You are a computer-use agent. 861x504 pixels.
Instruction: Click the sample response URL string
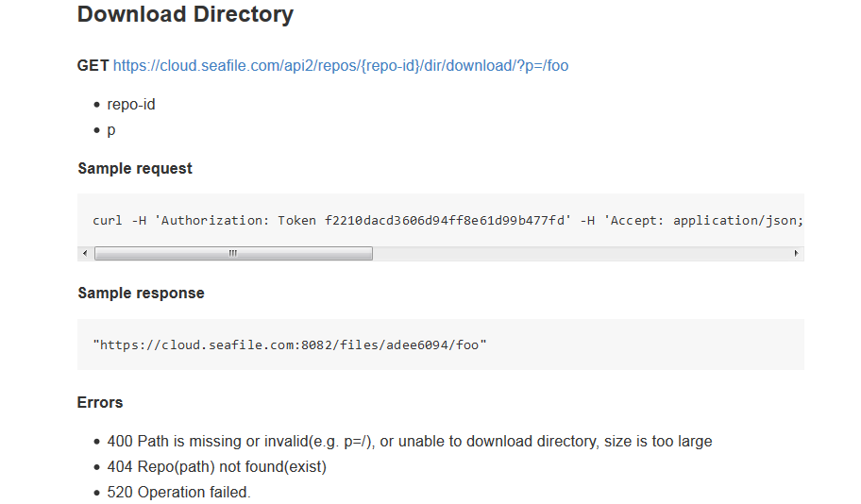tap(290, 344)
